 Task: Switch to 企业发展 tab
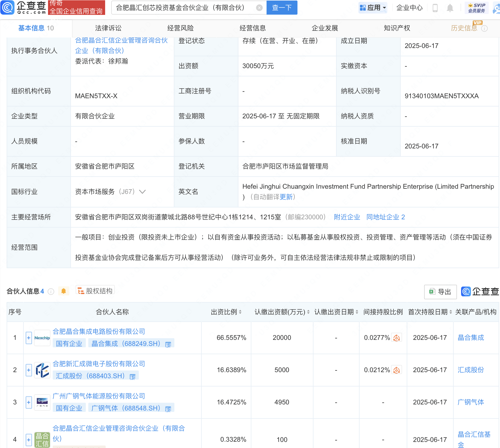tap(325, 28)
